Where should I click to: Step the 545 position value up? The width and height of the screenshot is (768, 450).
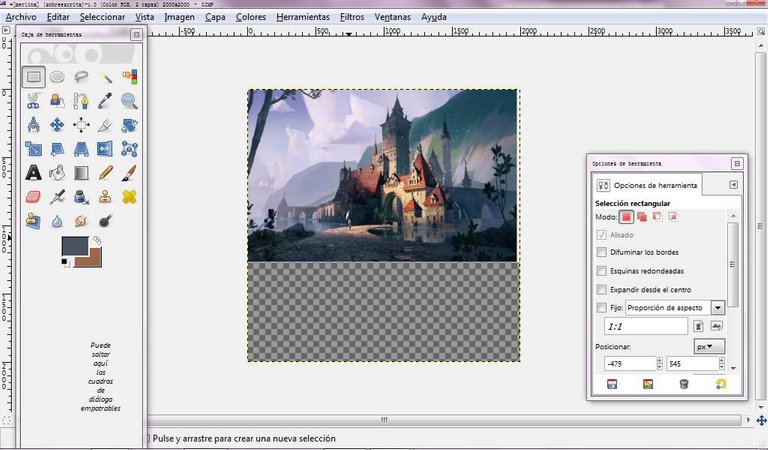[721, 360]
